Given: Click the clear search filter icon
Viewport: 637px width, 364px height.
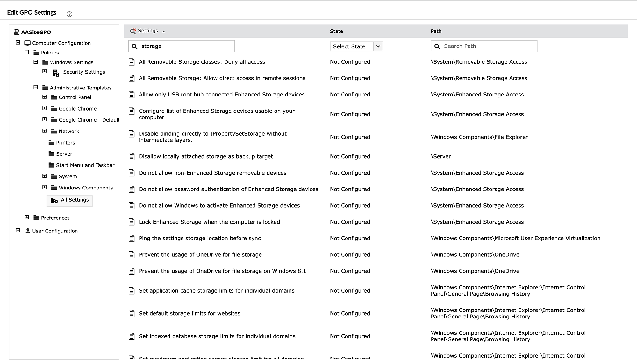Looking at the screenshot, I should coord(133,31).
